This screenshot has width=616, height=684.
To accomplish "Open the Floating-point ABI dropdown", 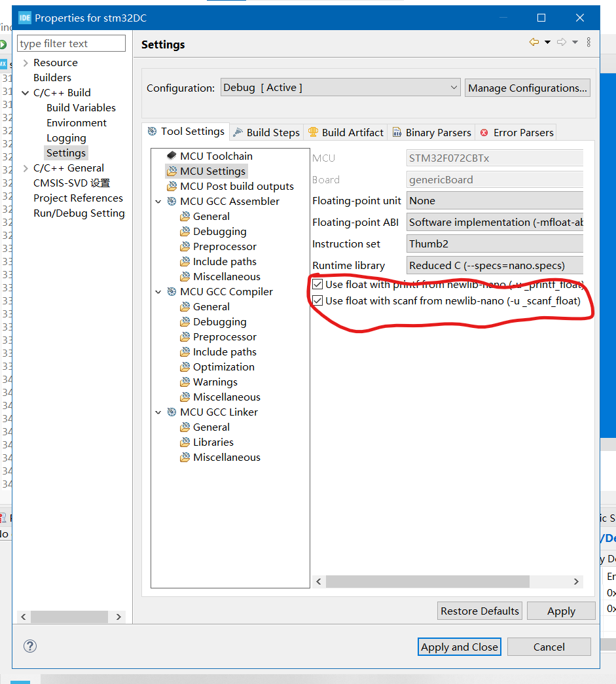I will 495,222.
